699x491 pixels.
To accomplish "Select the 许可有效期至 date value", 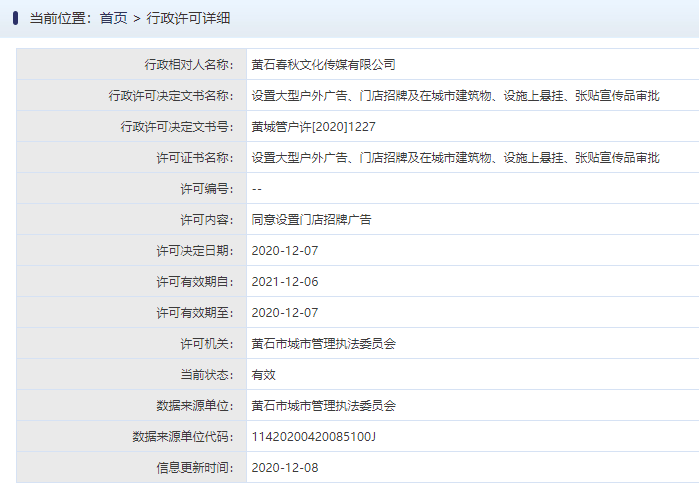I will point(285,313).
